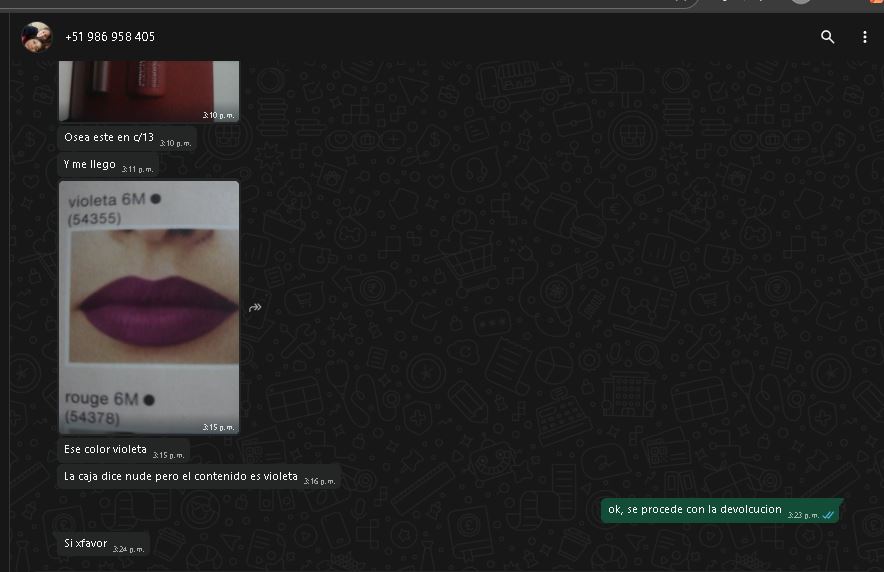
Task: Click the double check marks on sent message
Action: tap(828, 515)
